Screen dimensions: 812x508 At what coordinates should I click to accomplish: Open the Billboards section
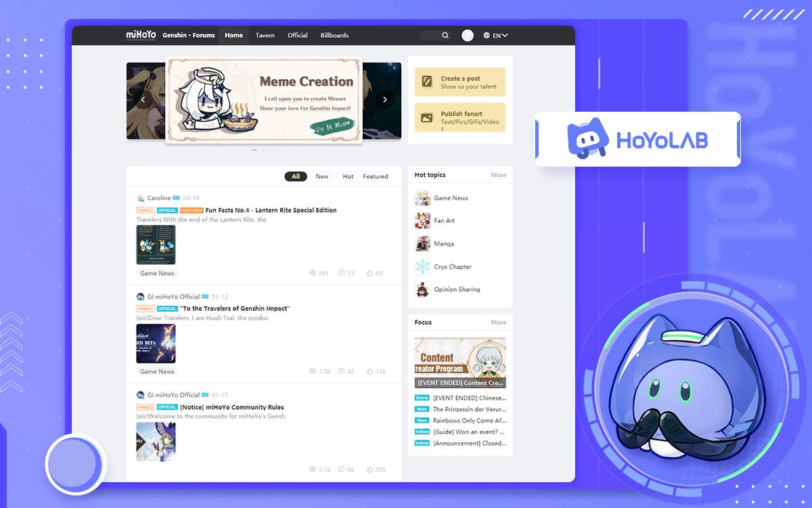coord(334,35)
